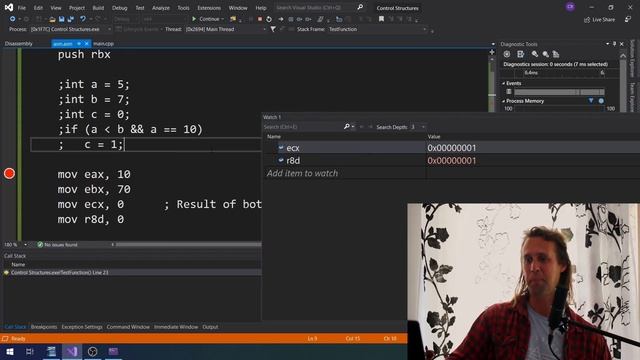The height and width of the screenshot is (360, 640).
Task: Open the Extensions menu
Action: tap(209, 8)
